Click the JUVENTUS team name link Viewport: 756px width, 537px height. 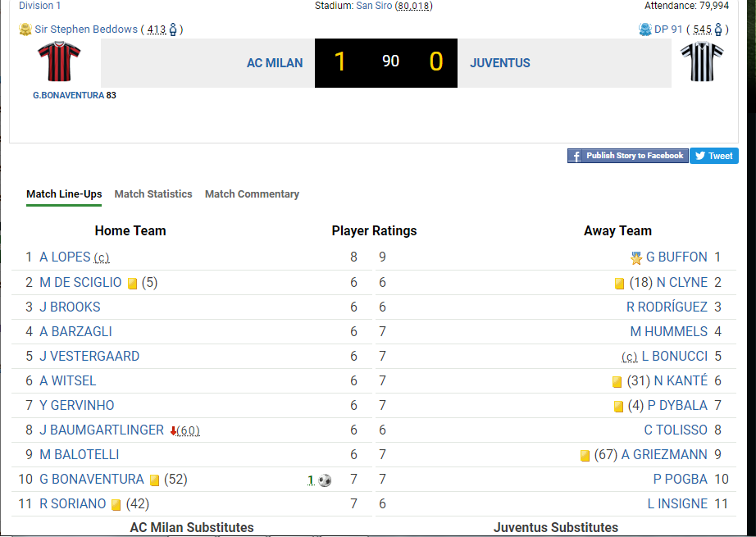point(500,63)
